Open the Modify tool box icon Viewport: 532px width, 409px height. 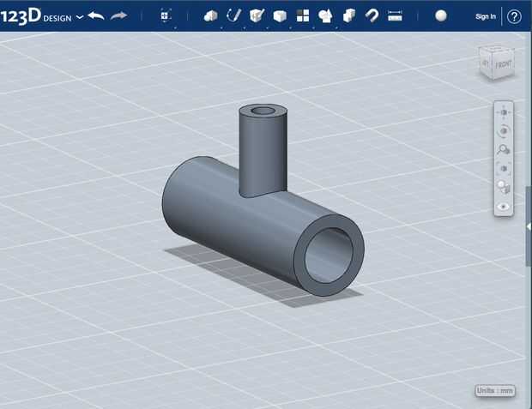(280, 16)
